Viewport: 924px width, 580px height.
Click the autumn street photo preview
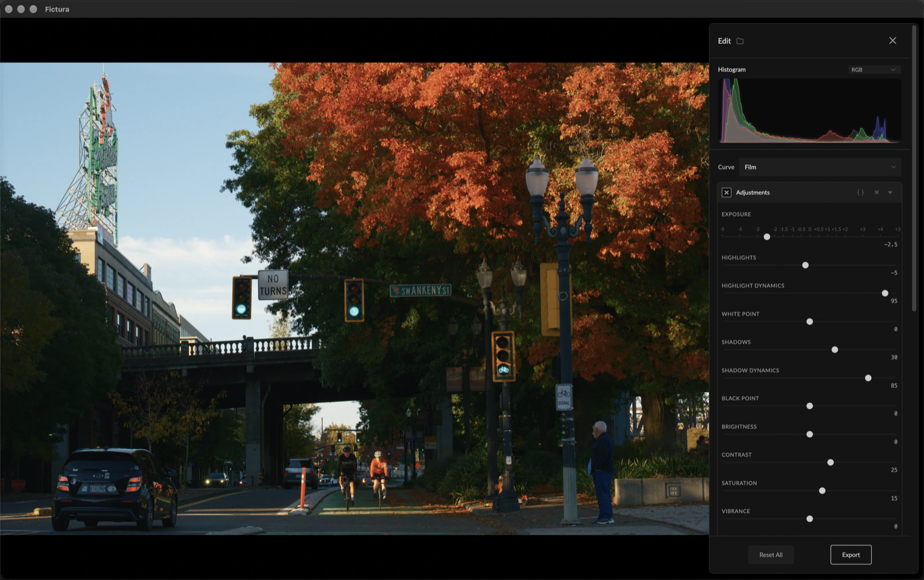(354, 299)
